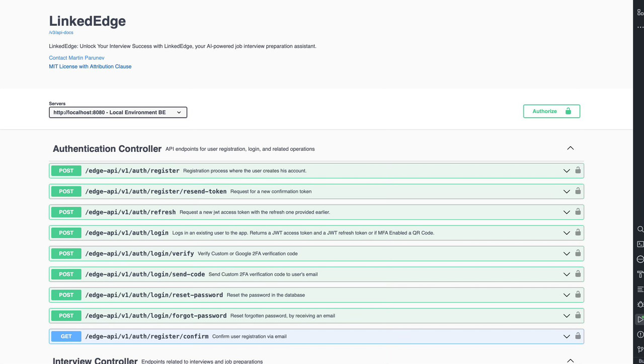Click the apps grid icon atop the right sidebar
644x364 pixels.
[640, 12]
